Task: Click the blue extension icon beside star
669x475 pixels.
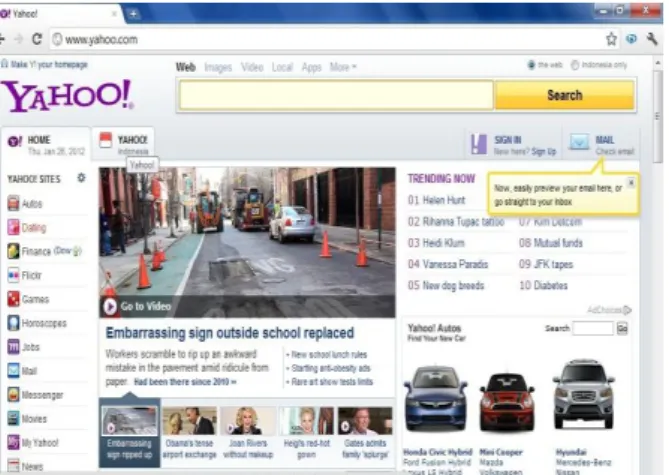Action: 631,39
